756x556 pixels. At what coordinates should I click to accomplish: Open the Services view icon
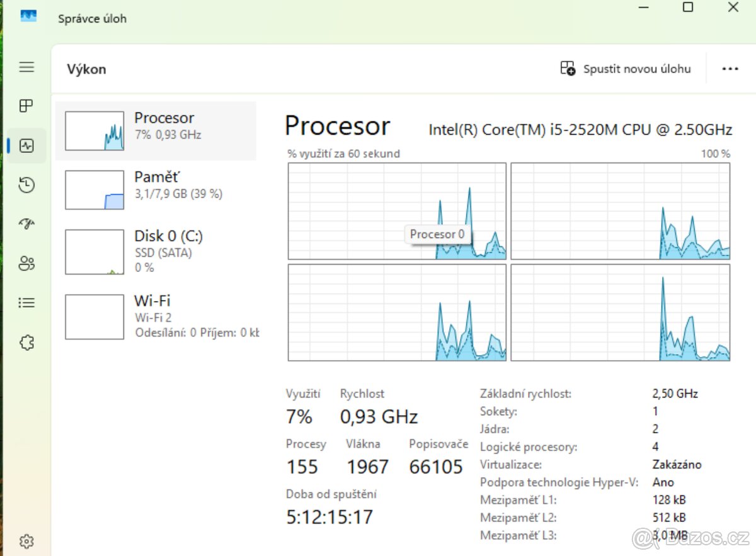click(x=26, y=342)
